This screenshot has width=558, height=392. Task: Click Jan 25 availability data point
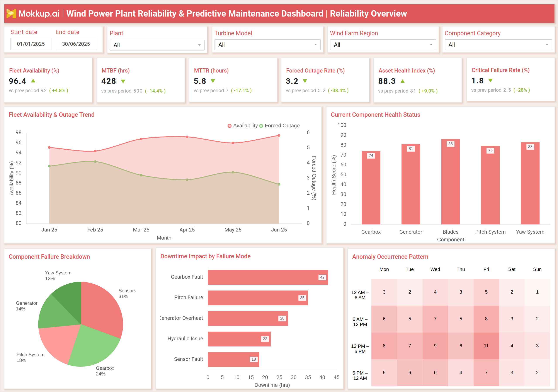[49, 147]
